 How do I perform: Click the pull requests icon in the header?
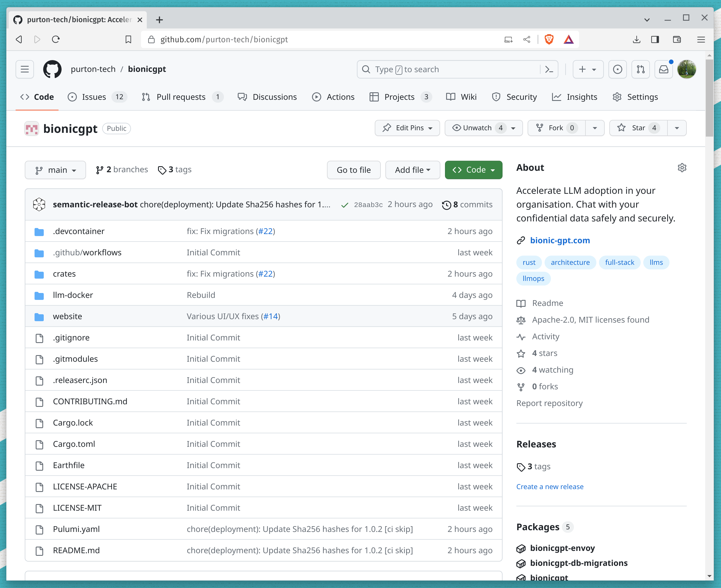click(640, 69)
